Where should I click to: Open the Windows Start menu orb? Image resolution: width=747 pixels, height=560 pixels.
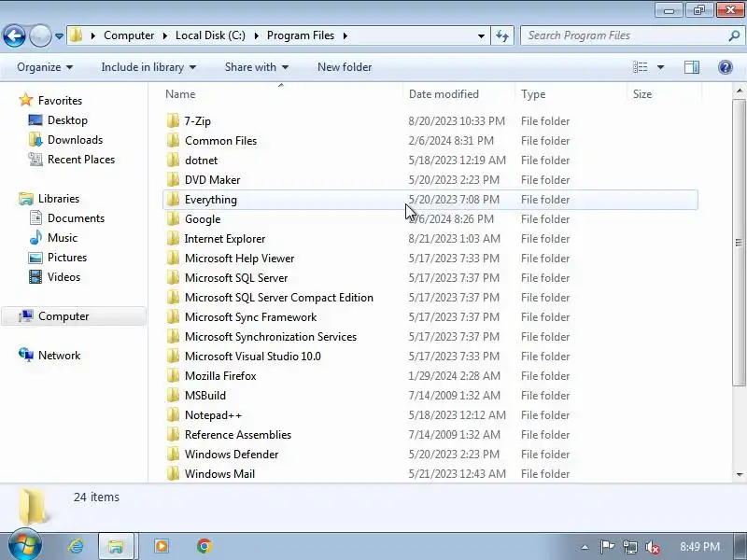pyautogui.click(x=24, y=546)
